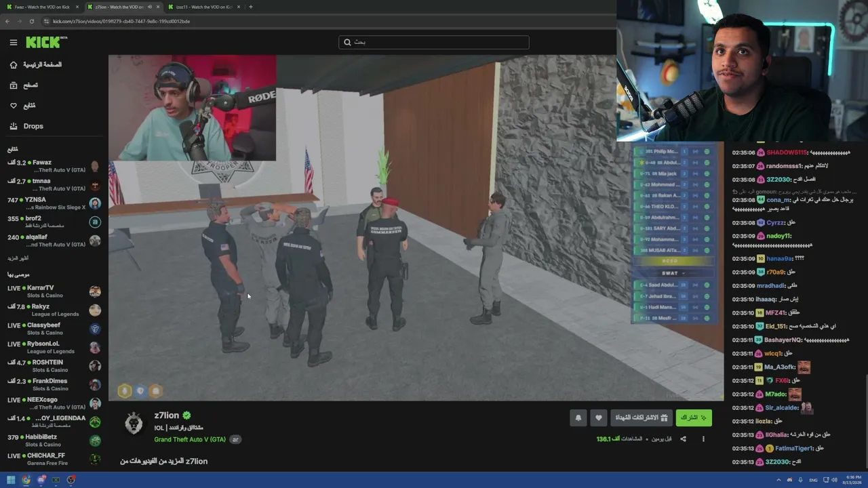Open the home page sidebar item
868x488 pixels.
click(x=35, y=65)
